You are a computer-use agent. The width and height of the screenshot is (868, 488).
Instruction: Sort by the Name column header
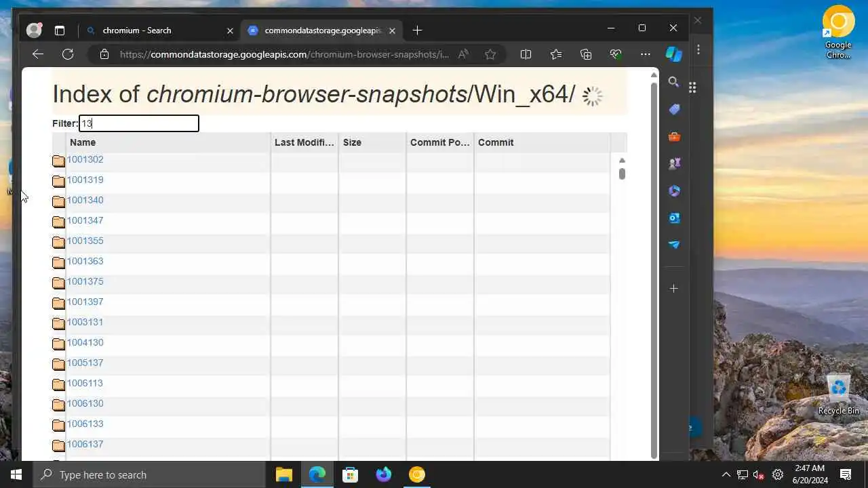168,142
